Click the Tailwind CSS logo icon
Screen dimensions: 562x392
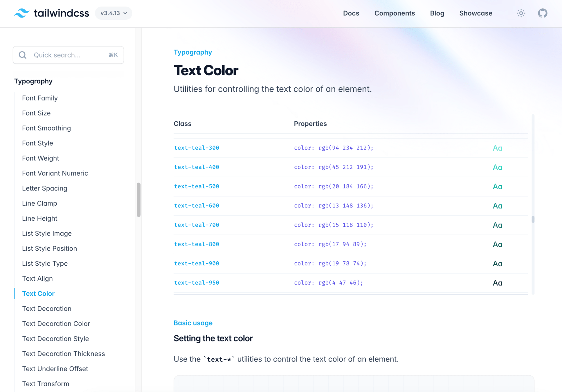click(22, 13)
